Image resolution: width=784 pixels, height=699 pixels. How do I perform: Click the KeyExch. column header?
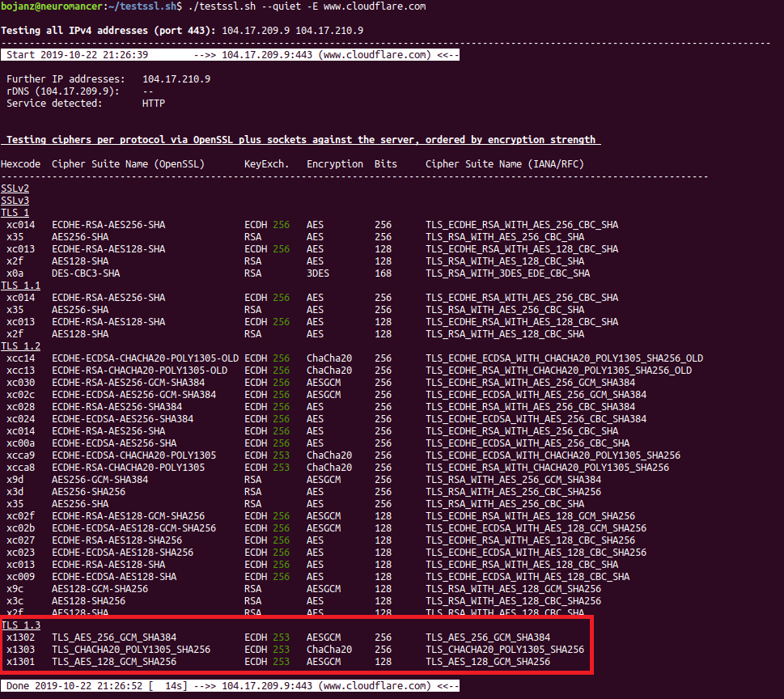point(267,164)
